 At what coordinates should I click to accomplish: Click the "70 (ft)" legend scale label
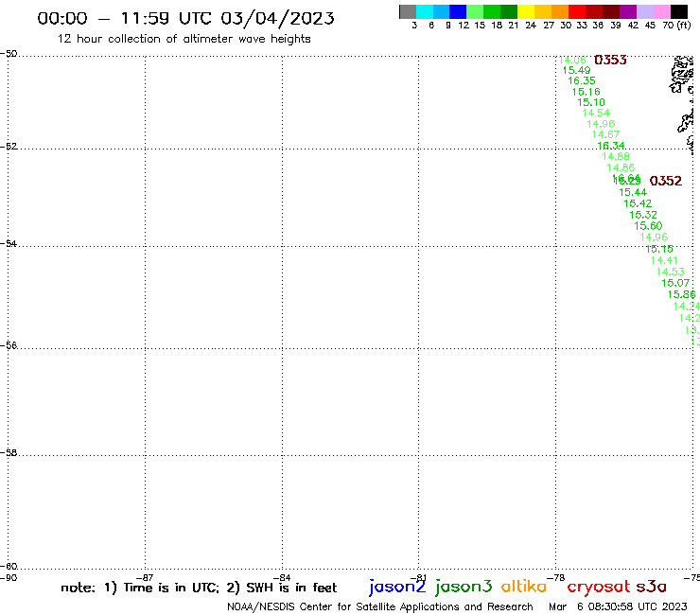(676, 26)
